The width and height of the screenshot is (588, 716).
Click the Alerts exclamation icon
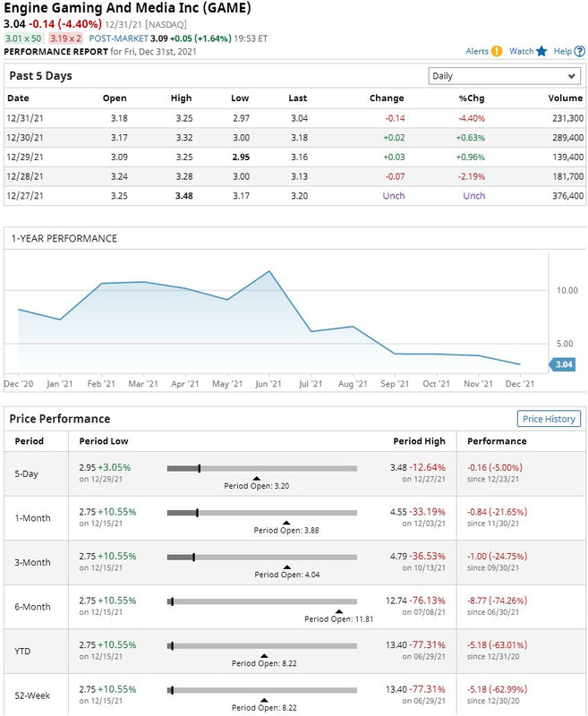(x=496, y=51)
